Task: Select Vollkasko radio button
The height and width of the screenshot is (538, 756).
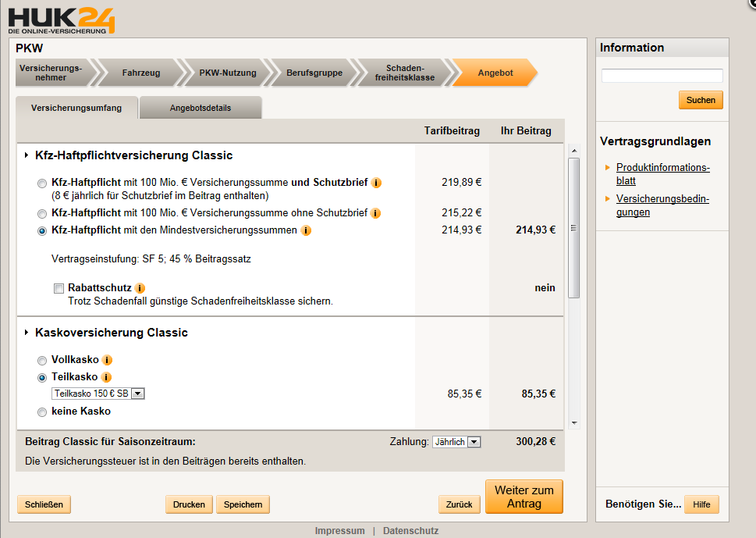Action: point(42,361)
